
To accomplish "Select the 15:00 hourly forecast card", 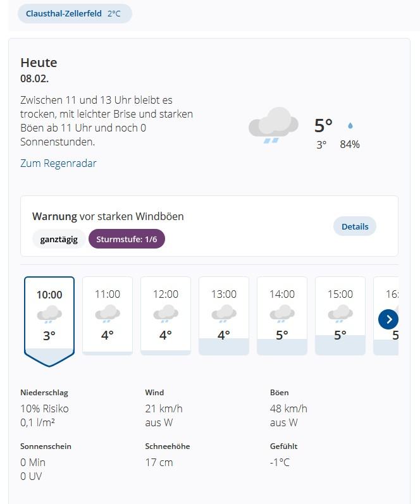I will coord(340,316).
